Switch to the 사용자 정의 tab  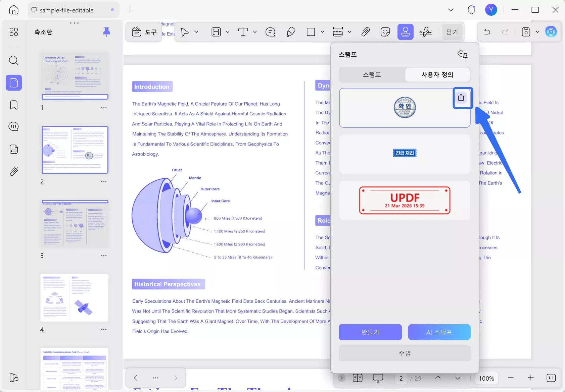tap(437, 75)
